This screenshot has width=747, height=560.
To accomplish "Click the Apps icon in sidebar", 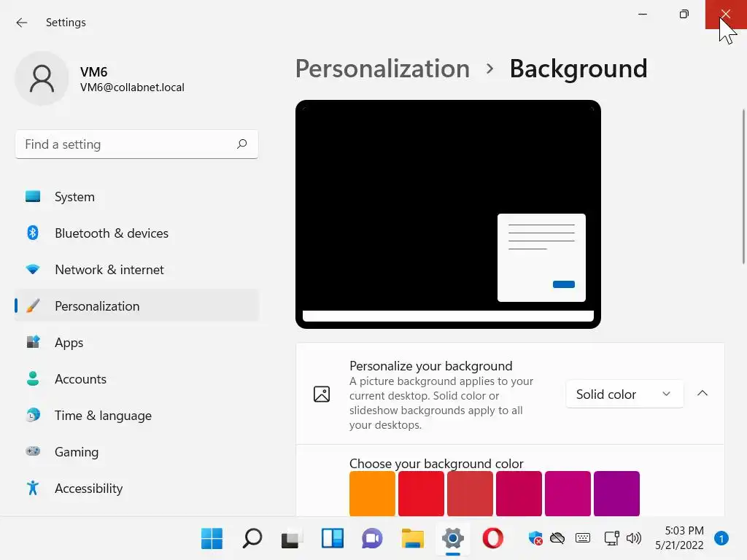I will coord(33,342).
